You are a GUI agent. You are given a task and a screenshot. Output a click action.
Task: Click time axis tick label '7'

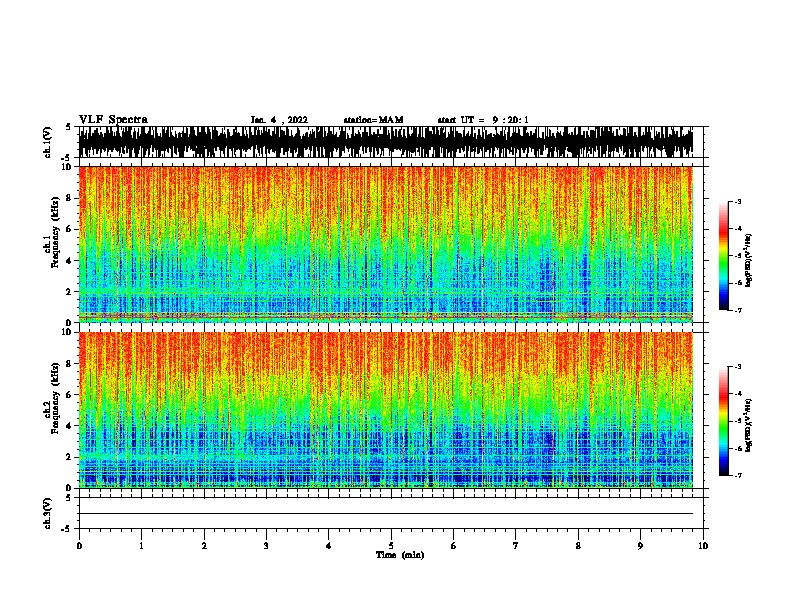(x=516, y=546)
